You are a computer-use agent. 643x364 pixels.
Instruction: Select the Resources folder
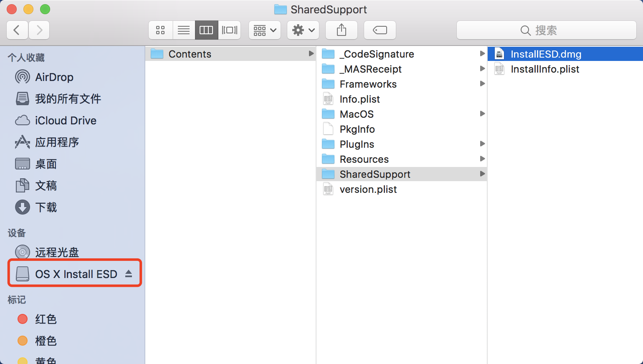tap(364, 159)
